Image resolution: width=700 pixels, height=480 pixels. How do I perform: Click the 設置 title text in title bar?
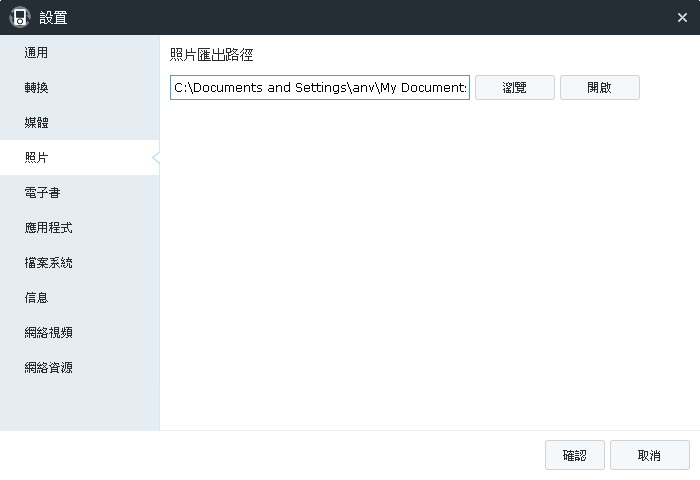[x=52, y=17]
